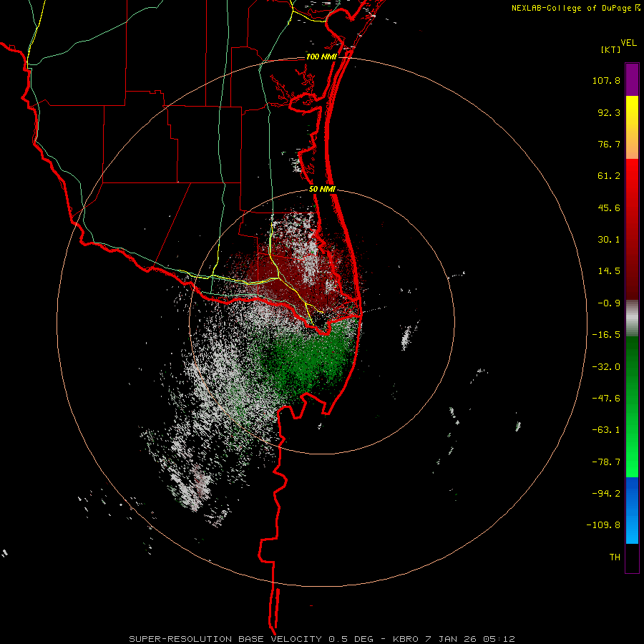Select the 61.2 velocity scale value
This screenshot has width=644, height=644.
click(609, 176)
